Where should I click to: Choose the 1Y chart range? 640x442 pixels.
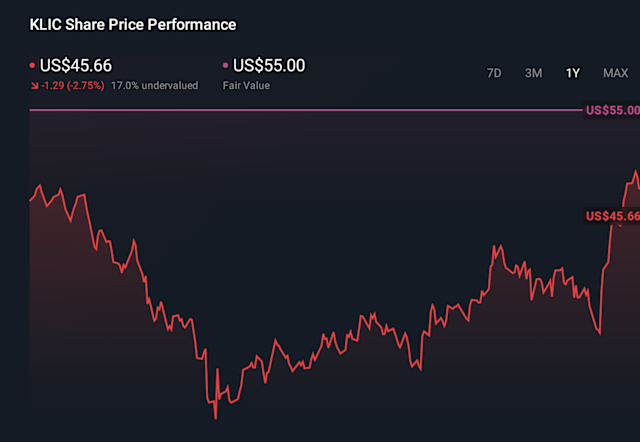tap(572, 73)
